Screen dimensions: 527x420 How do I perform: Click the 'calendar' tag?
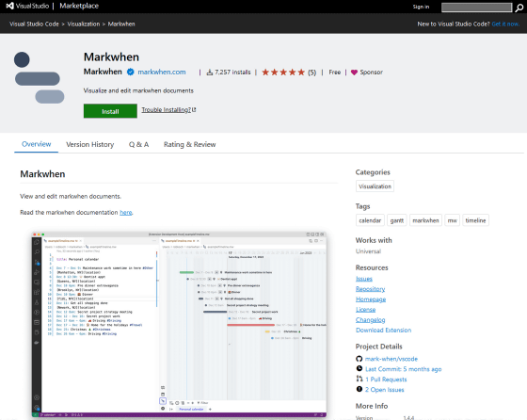[370, 220]
